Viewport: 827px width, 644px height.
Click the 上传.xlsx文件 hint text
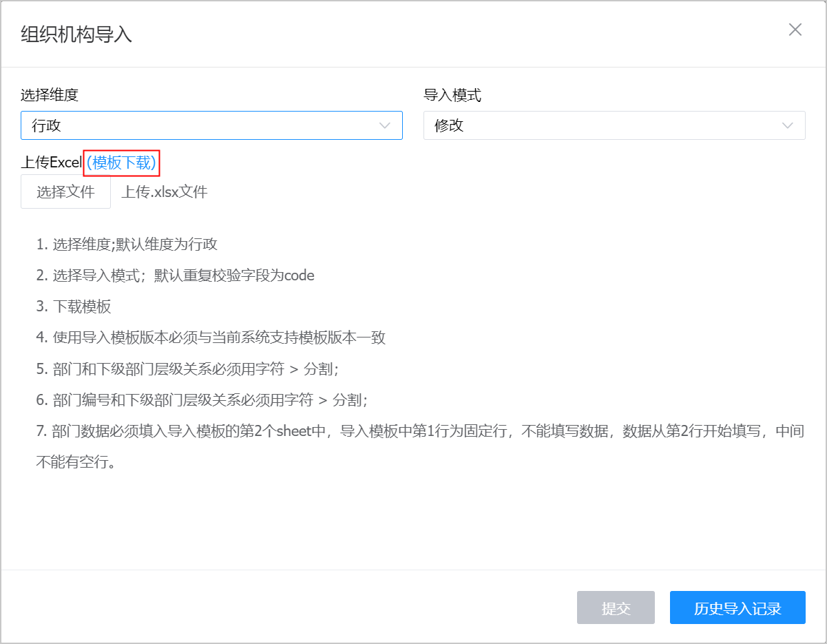(x=165, y=191)
